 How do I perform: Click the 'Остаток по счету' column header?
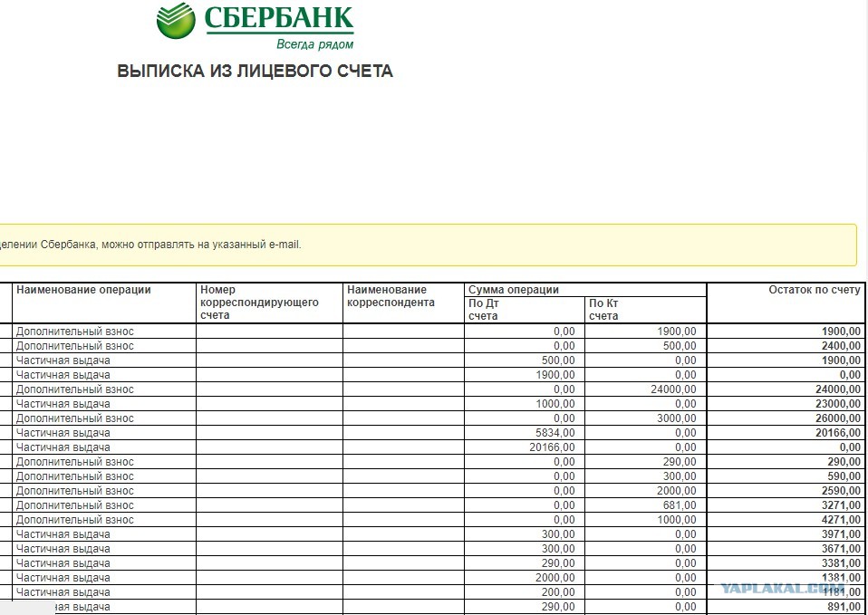[814, 290]
